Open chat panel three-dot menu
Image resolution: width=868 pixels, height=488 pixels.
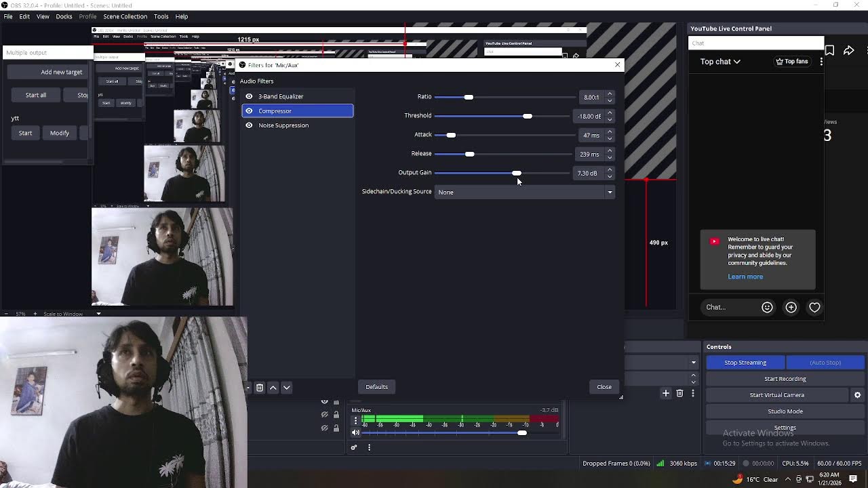pos(821,62)
